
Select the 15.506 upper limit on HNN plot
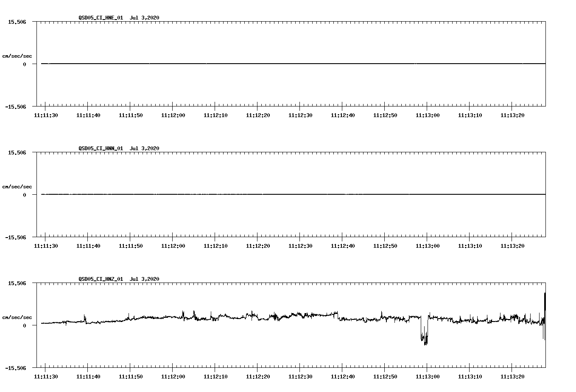(x=17, y=152)
